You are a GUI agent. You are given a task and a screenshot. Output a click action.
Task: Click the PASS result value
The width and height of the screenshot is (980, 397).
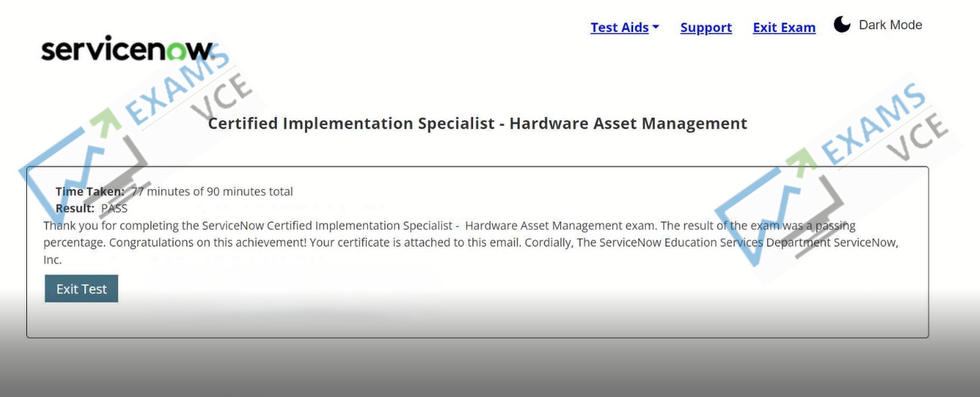coord(114,208)
